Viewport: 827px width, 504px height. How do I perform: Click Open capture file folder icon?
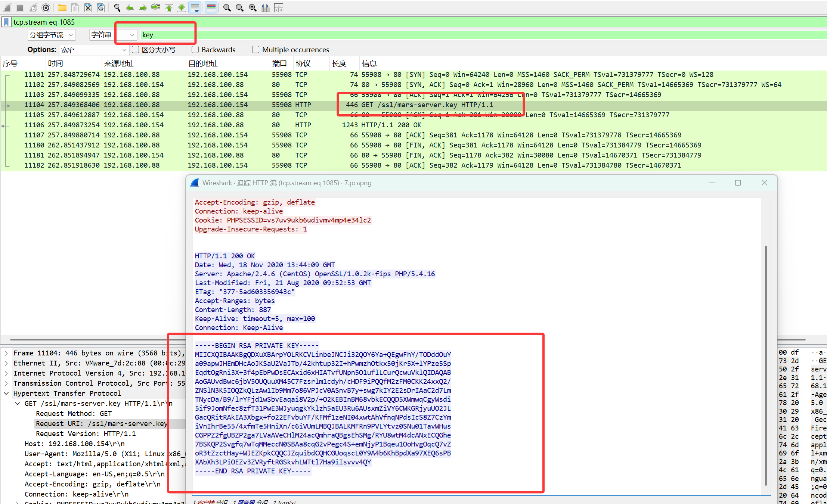tap(62, 7)
